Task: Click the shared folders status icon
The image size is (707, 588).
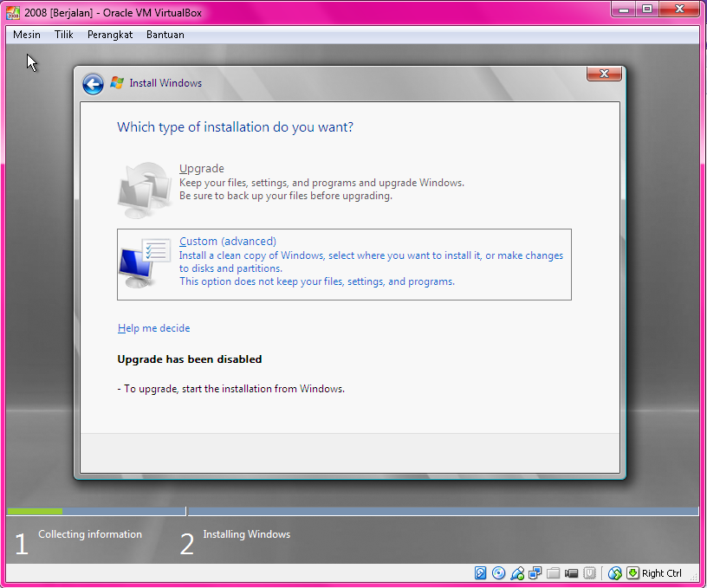Action: (x=554, y=573)
